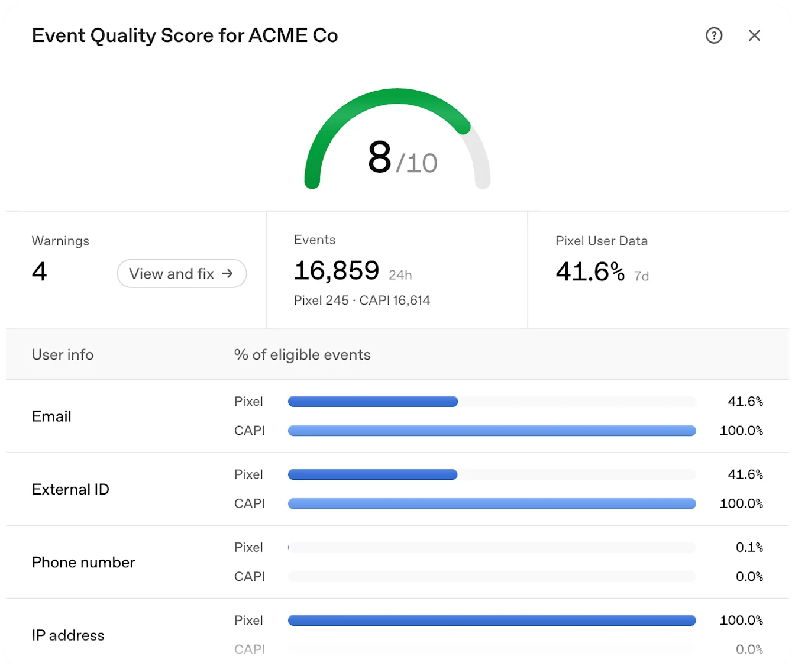Click the IP address row's "Pixel" label
This screenshot has width=795, height=672.
click(x=248, y=620)
